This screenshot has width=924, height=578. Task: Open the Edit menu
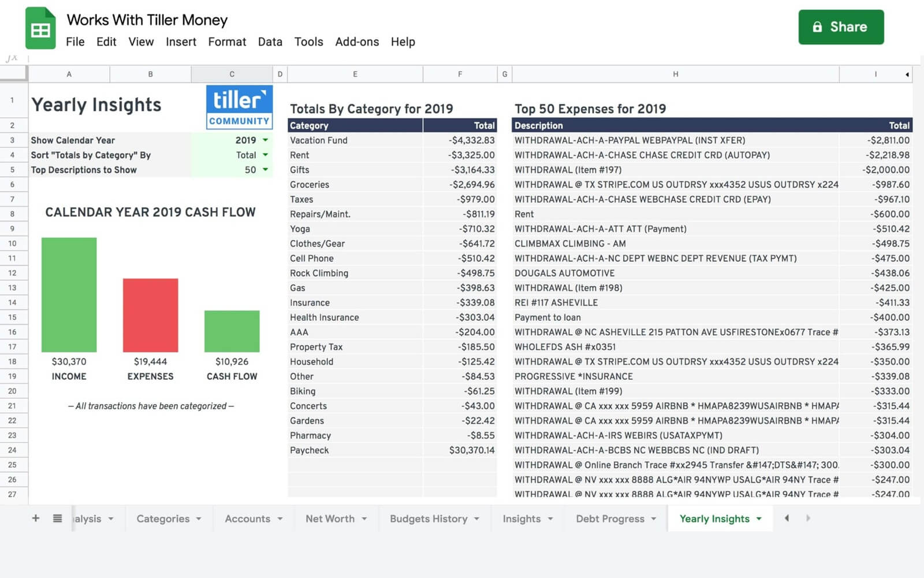coord(106,42)
